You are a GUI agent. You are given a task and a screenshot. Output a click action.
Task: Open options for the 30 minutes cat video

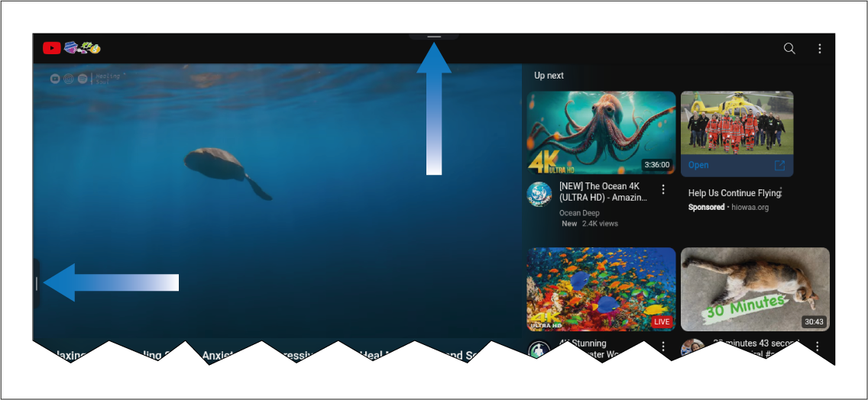coord(818,347)
